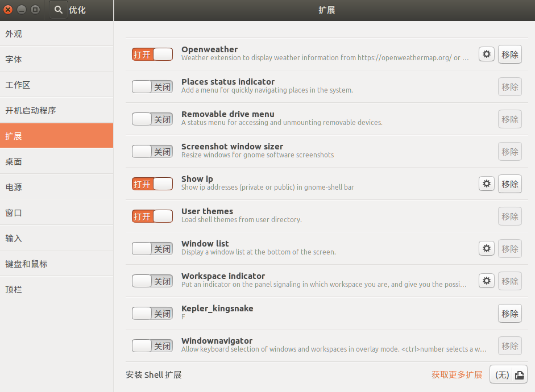Image resolution: width=535 pixels, height=392 pixels.
Task: Remove the Kepler_kingsnake extension
Action: (x=510, y=313)
